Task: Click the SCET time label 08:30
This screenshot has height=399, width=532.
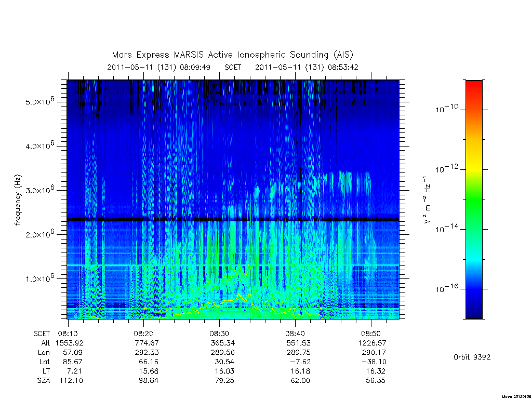Action: (x=219, y=334)
